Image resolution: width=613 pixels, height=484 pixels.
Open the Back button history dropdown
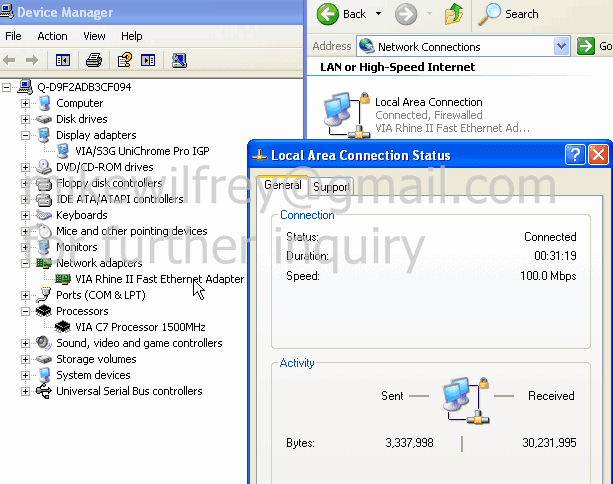378,14
